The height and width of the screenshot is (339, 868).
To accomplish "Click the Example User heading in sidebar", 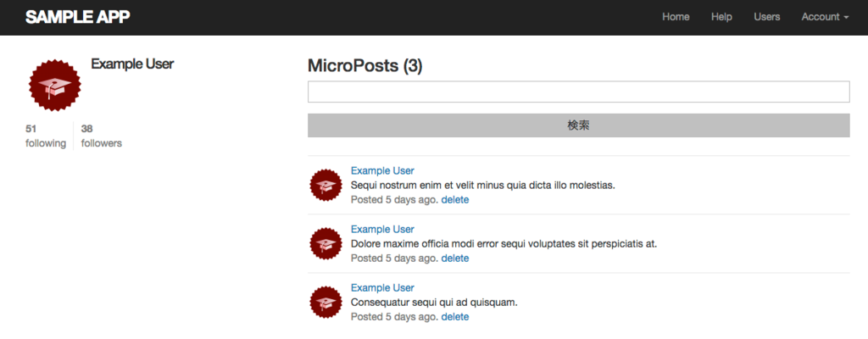I will tap(132, 64).
